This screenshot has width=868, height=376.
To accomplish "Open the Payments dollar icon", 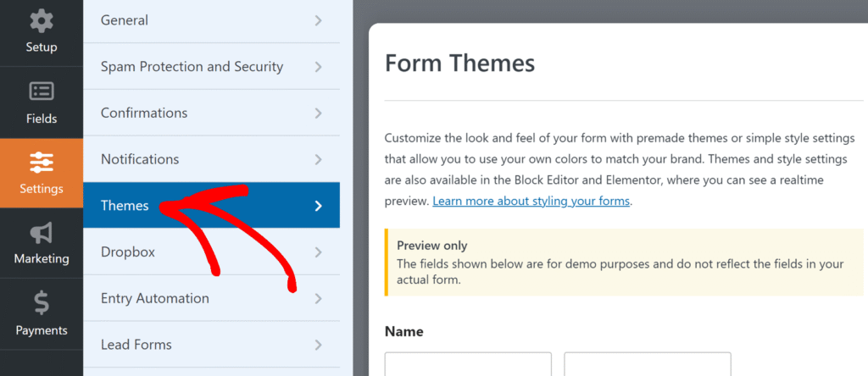I will click(41, 304).
